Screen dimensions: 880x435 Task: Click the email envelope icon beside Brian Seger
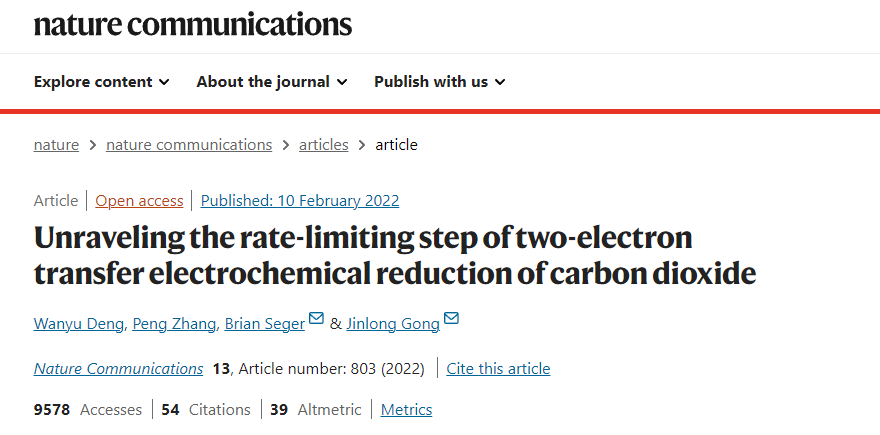click(x=317, y=318)
